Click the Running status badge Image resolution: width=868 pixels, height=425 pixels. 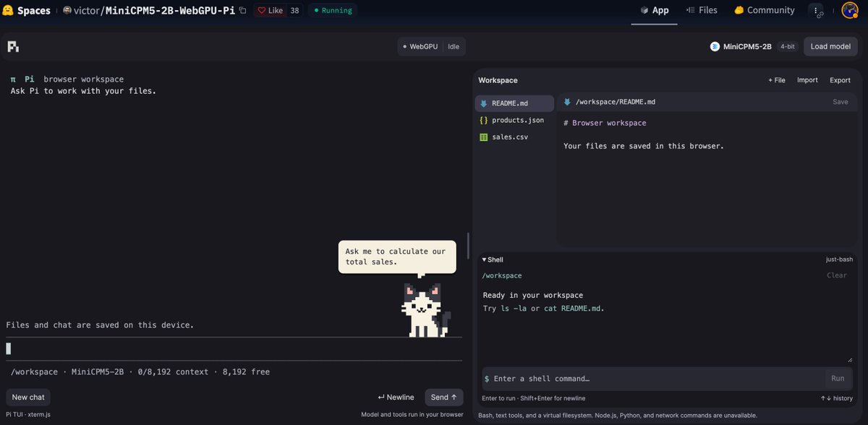point(333,11)
